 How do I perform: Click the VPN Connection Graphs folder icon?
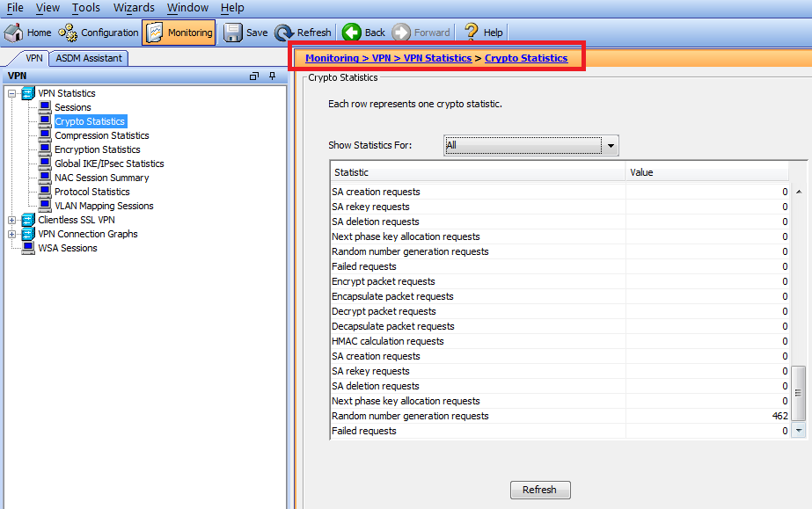click(28, 234)
